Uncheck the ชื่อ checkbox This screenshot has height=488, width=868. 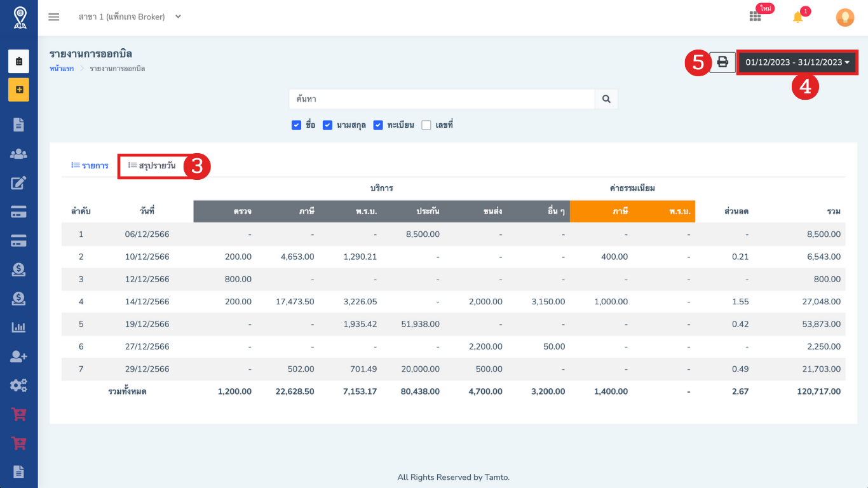click(x=296, y=125)
